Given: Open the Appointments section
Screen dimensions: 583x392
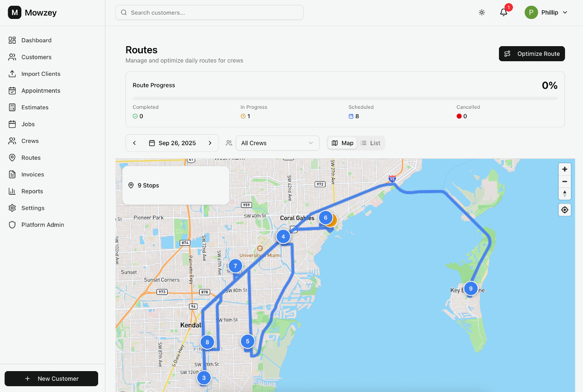Looking at the screenshot, I should (x=41, y=90).
